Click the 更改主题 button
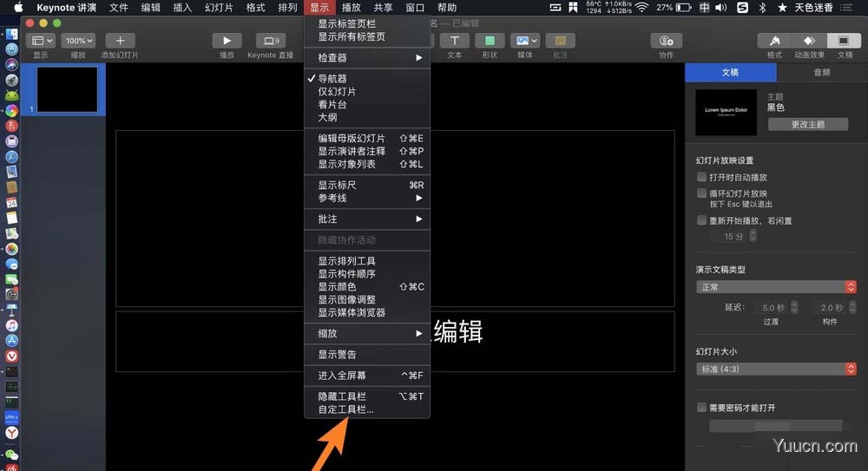Image resolution: width=868 pixels, height=471 pixels. [807, 124]
